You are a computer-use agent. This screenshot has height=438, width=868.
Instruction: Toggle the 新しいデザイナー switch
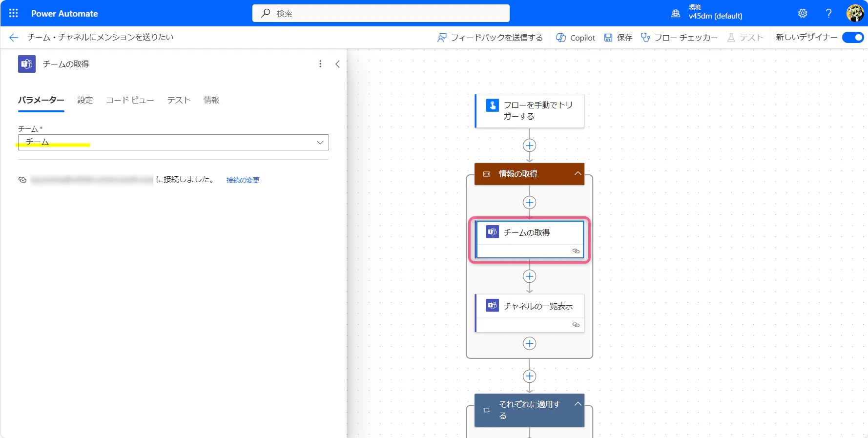853,38
